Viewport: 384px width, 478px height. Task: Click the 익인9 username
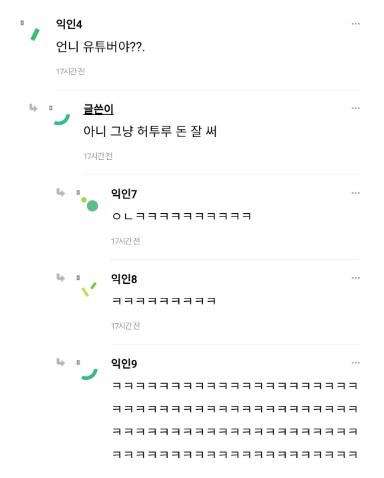pos(124,363)
